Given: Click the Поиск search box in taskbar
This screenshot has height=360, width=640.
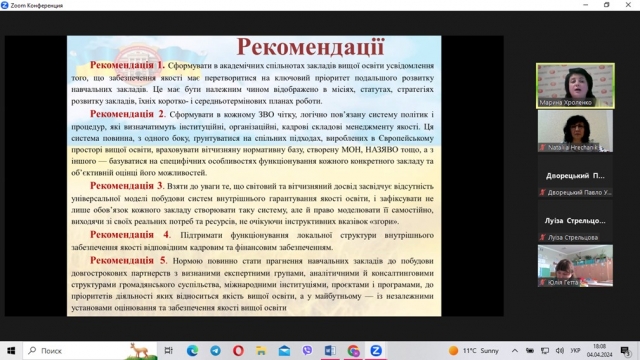Looking at the screenshot, I should click(x=90, y=351).
